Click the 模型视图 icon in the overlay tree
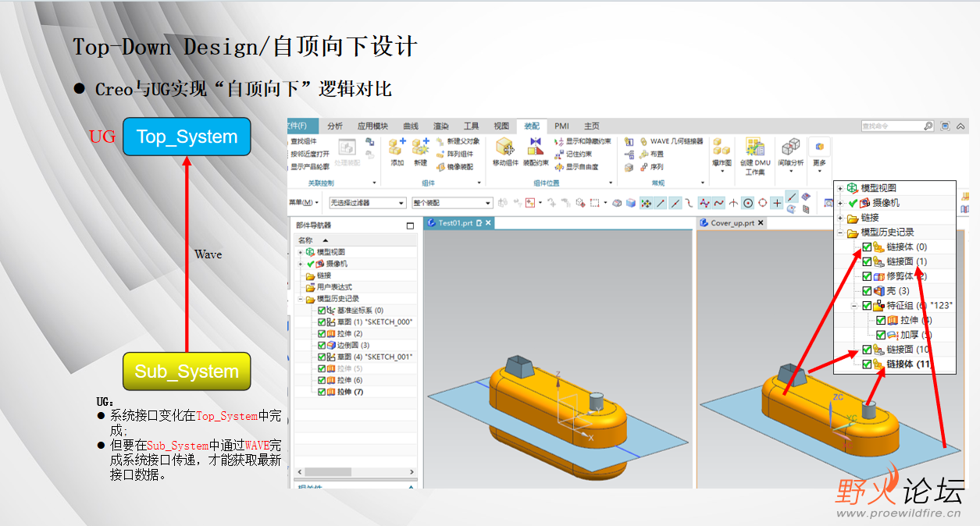This screenshot has width=980, height=526. [853, 188]
